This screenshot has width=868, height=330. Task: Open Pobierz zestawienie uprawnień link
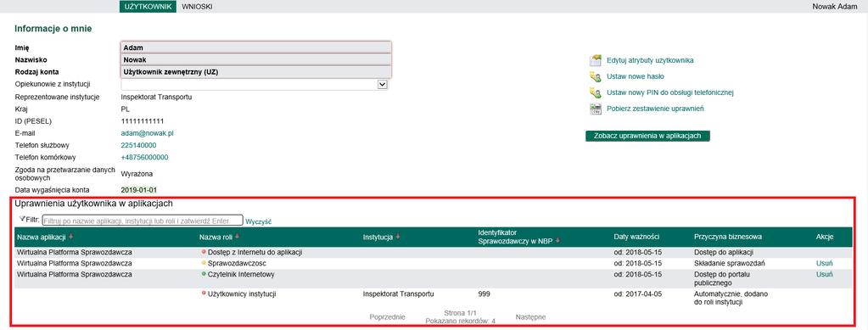coord(655,109)
